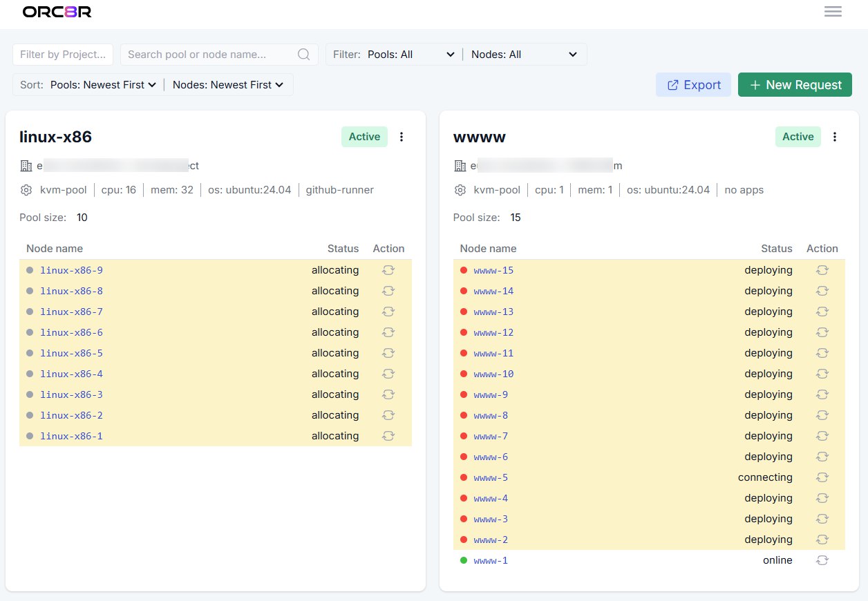Open node link wwww-1
The height and width of the screenshot is (601, 868).
coord(491,560)
